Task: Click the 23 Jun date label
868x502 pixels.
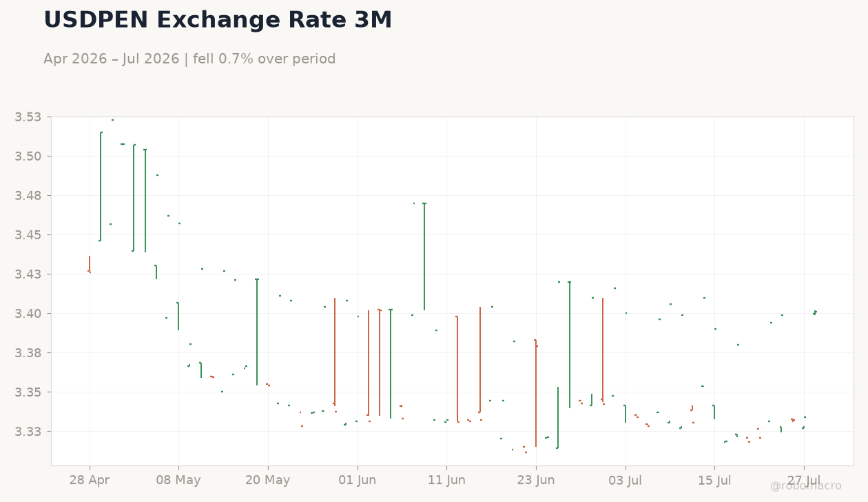Action: pyautogui.click(x=536, y=481)
